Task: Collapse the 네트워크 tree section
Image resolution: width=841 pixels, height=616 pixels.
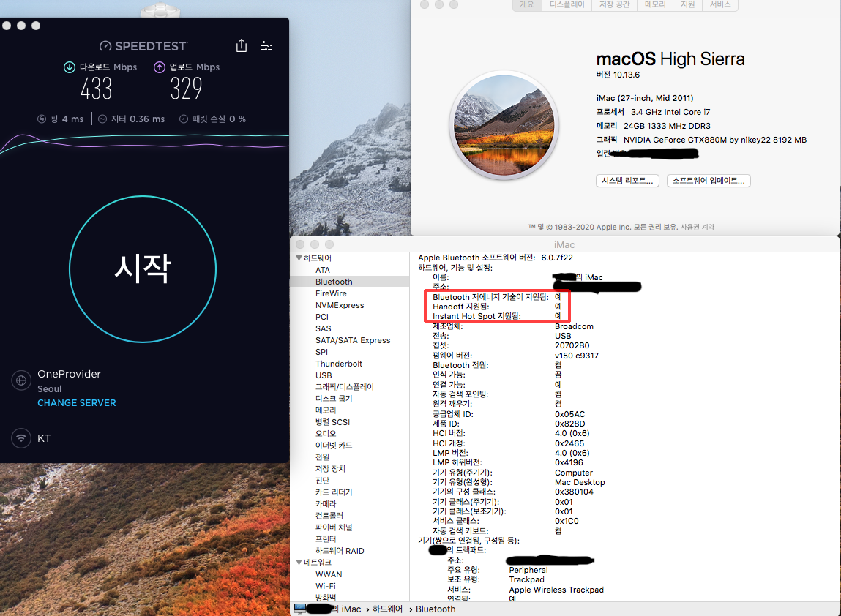Action: click(x=299, y=563)
